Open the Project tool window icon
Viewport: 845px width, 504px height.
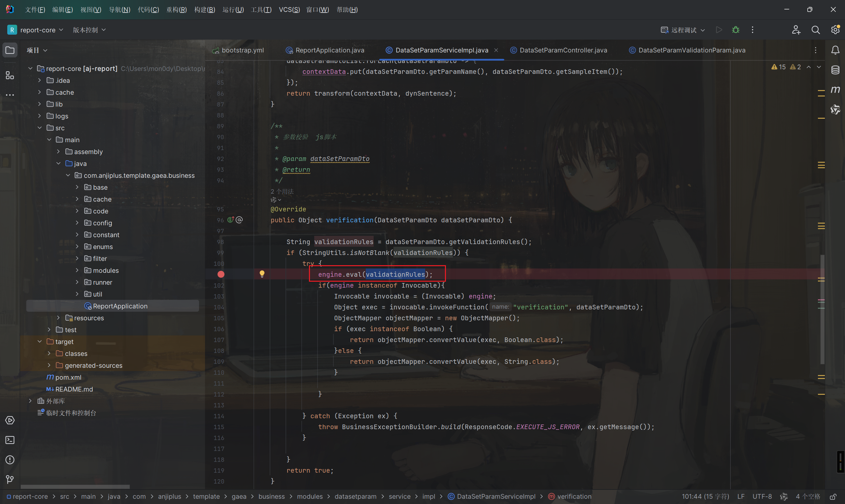pos(10,50)
